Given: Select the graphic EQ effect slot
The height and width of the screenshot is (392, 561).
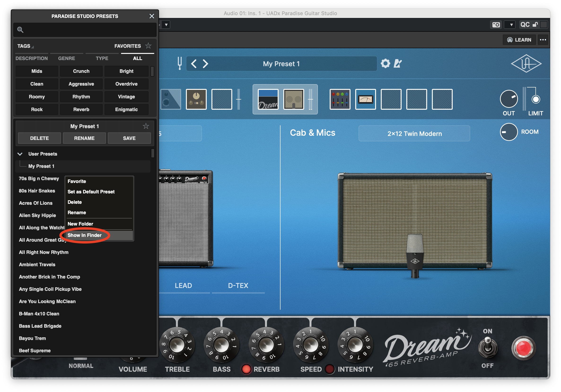Looking at the screenshot, I should (x=340, y=99).
